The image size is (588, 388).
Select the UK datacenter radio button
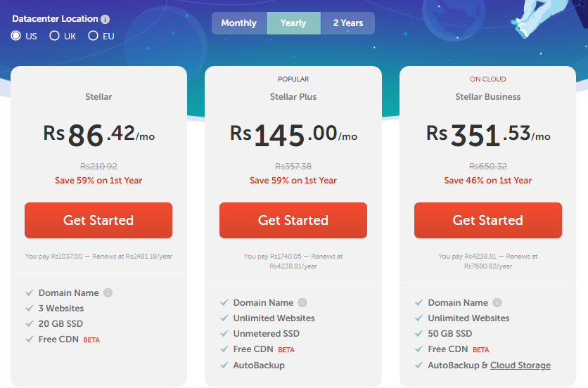pyautogui.click(x=54, y=36)
